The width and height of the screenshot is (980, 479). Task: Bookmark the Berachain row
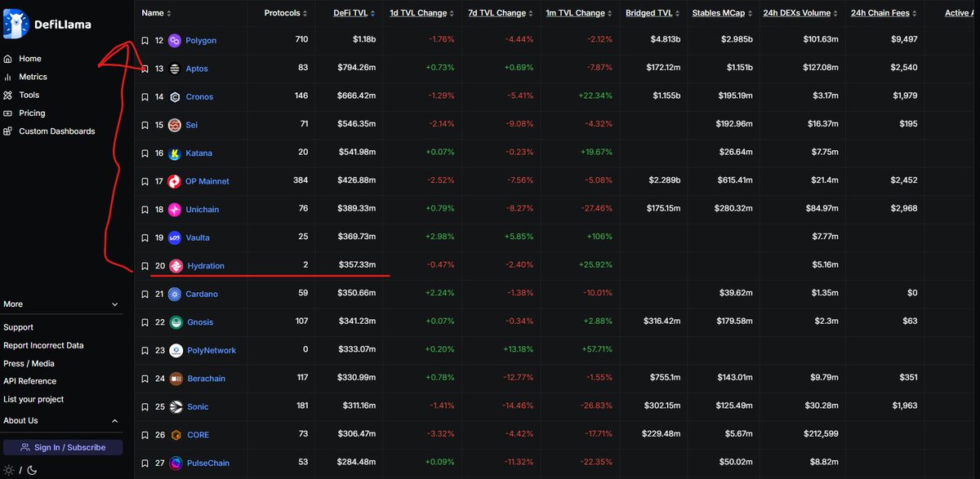pyautogui.click(x=145, y=379)
